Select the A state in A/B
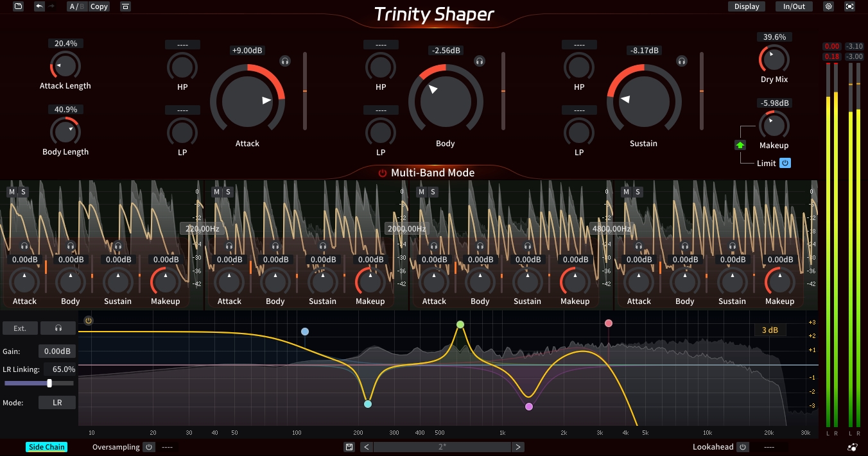The width and height of the screenshot is (868, 456). [73, 6]
